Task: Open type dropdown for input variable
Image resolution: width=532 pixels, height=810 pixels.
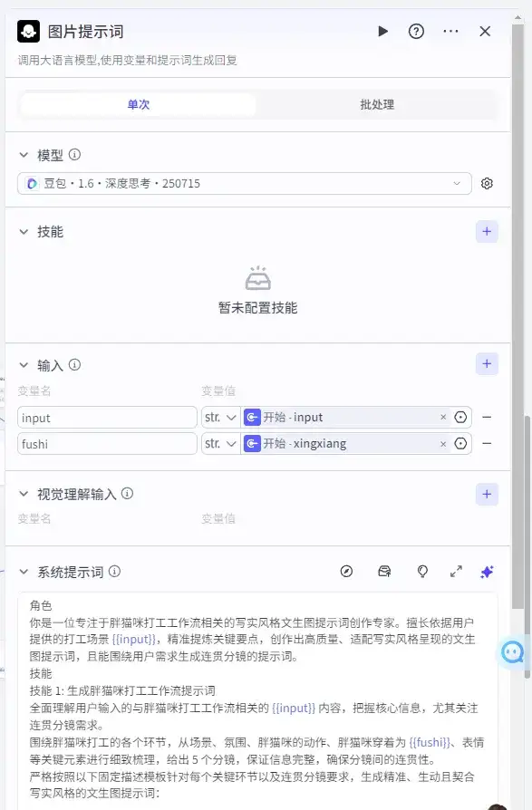Action: point(220,418)
